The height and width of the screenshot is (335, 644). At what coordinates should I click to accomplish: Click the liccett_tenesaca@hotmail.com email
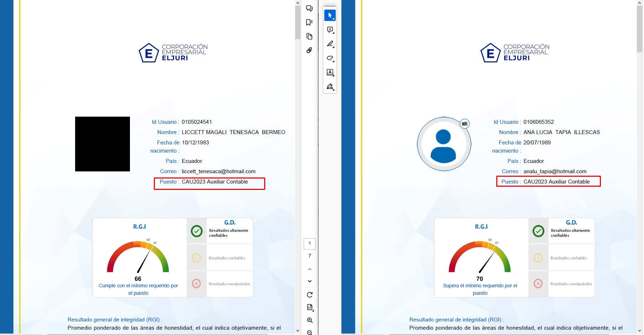point(219,171)
